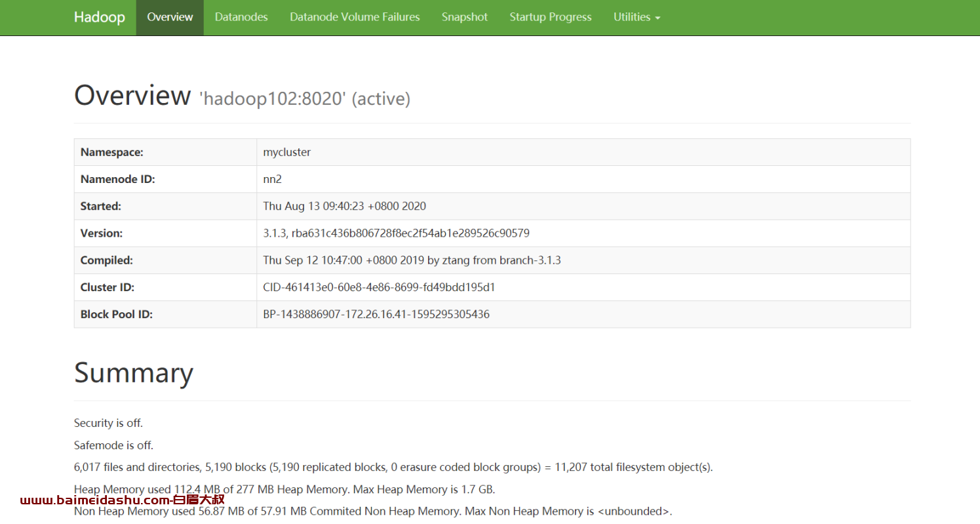Click the Summary section heading

pyautogui.click(x=134, y=373)
